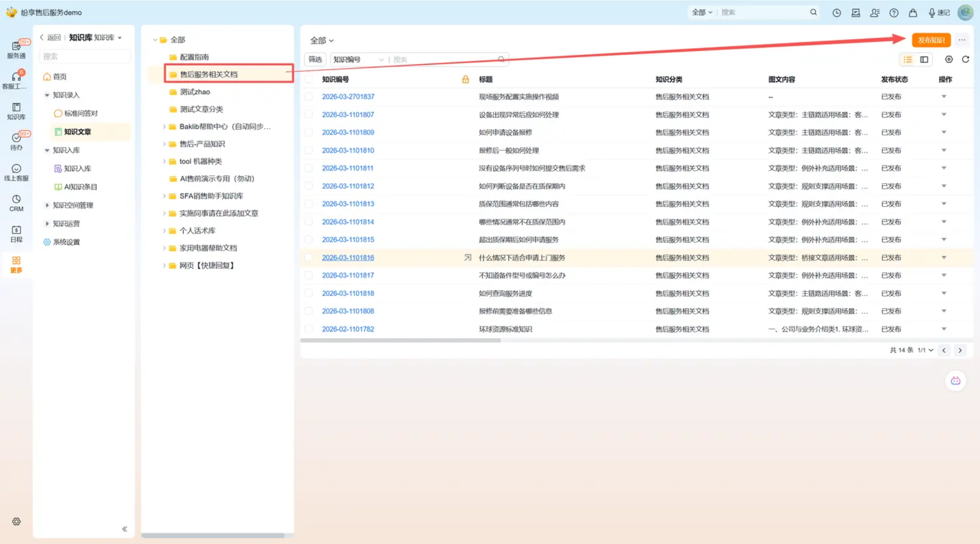The width and height of the screenshot is (980, 544).
Task: Tick the checkbox for row 2026-03-2701837
Action: [309, 97]
